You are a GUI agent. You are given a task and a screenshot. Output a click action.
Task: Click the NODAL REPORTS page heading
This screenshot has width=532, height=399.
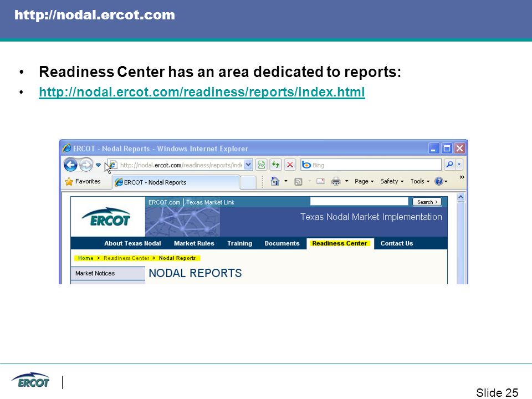pyautogui.click(x=195, y=273)
